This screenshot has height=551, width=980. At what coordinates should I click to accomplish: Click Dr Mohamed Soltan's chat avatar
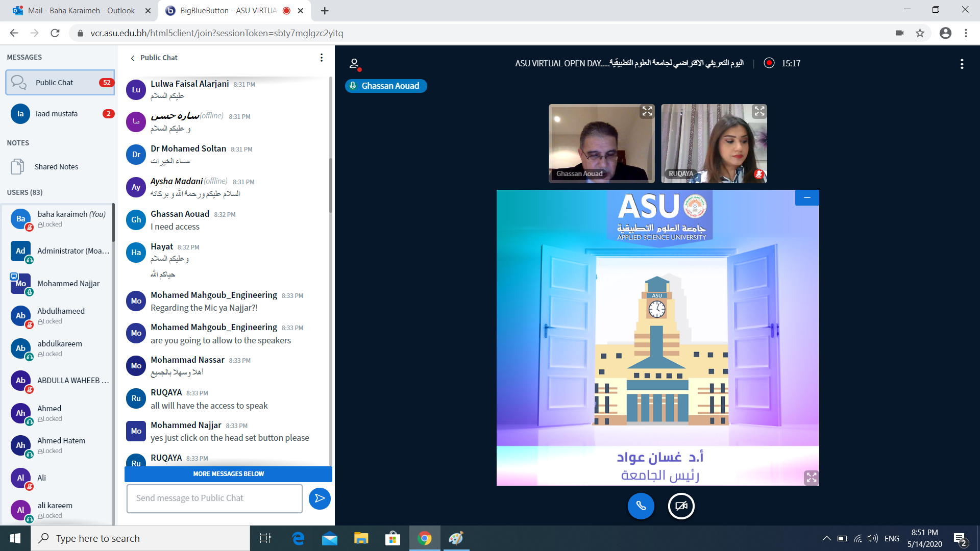[x=136, y=155]
